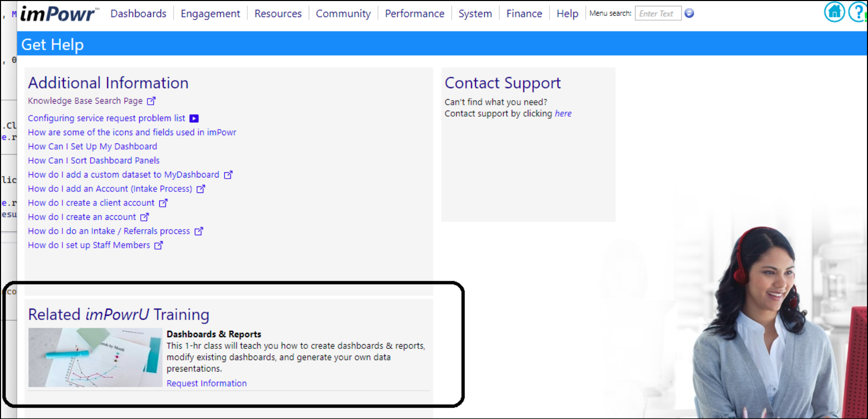Open the question mark help icon

[858, 12]
